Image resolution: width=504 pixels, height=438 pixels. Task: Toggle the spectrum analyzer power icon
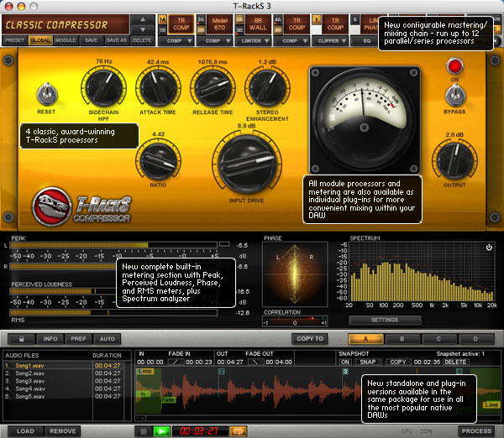tap(489, 248)
